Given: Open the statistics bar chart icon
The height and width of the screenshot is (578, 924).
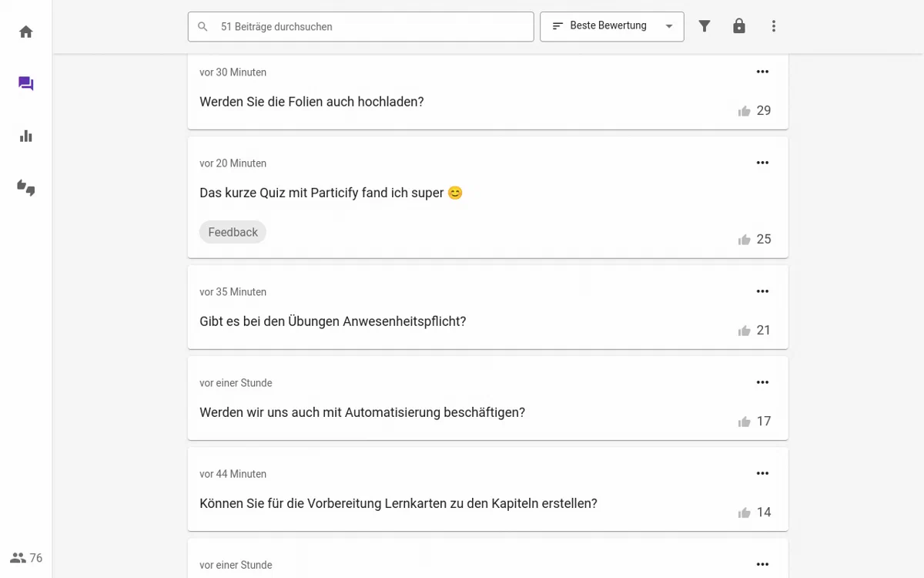Looking at the screenshot, I should coord(26,136).
